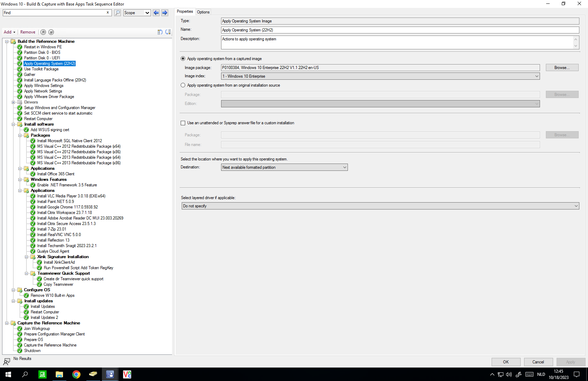Click the green check icon beside Gather step
Viewport: 588px width, 381px height.
(x=20, y=75)
